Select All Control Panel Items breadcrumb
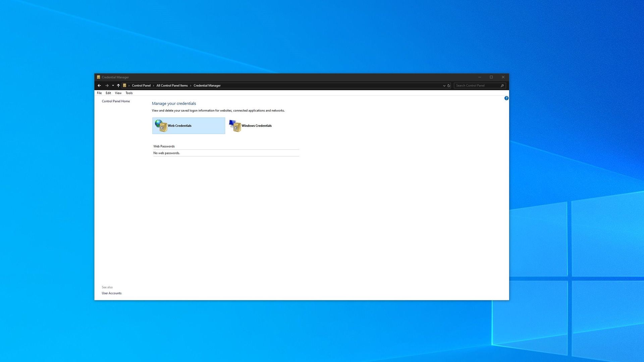The image size is (644, 362). pyautogui.click(x=172, y=85)
